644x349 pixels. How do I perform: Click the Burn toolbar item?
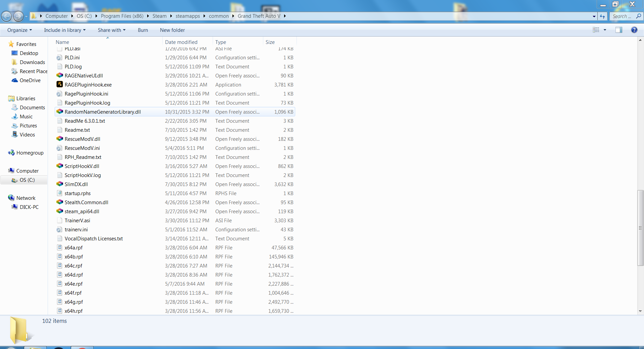(x=143, y=30)
